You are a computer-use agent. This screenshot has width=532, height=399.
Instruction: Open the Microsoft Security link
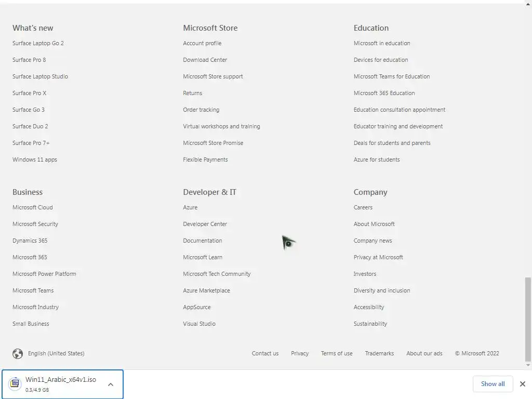click(x=35, y=224)
